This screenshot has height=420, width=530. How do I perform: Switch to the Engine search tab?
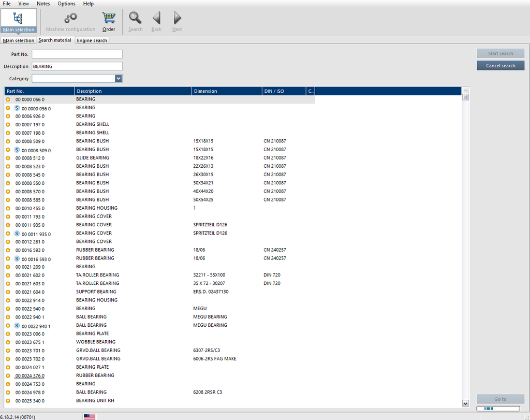pyautogui.click(x=92, y=40)
